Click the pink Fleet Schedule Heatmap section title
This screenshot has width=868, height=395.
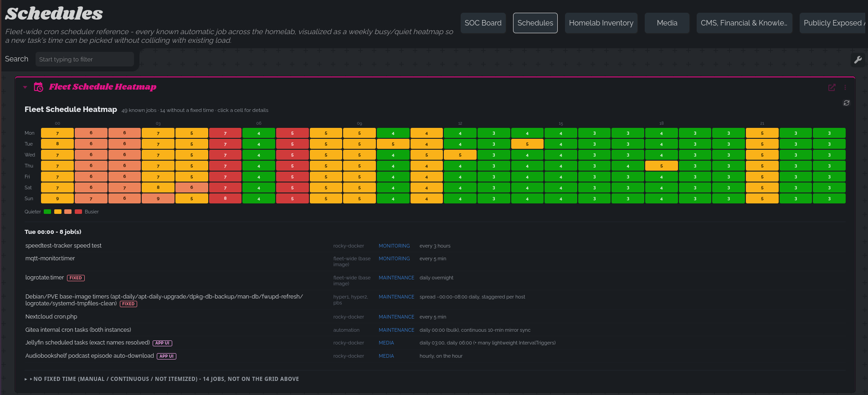coord(103,87)
